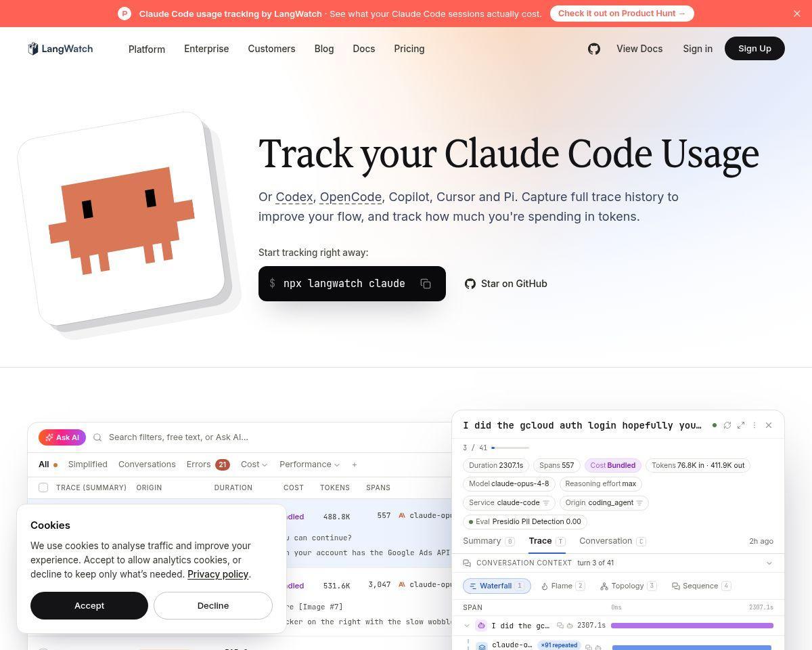Click the LangWatch logo
This screenshot has width=812, height=650.
(60, 49)
